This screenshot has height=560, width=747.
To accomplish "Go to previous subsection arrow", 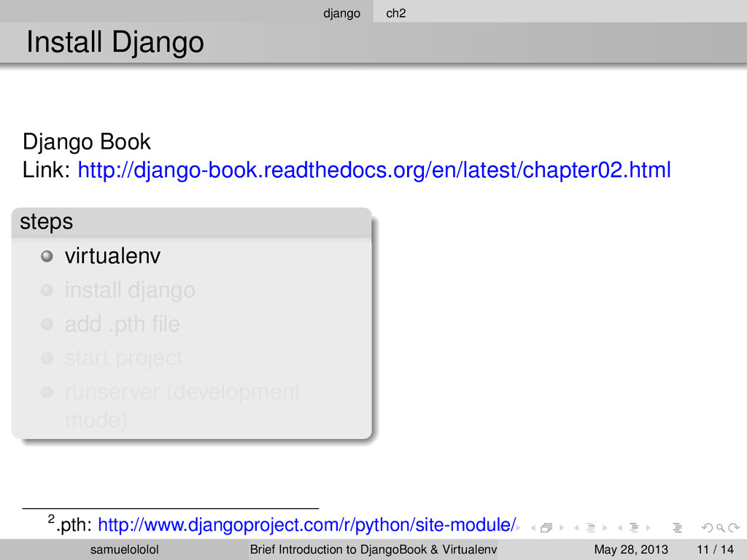I will point(576,528).
